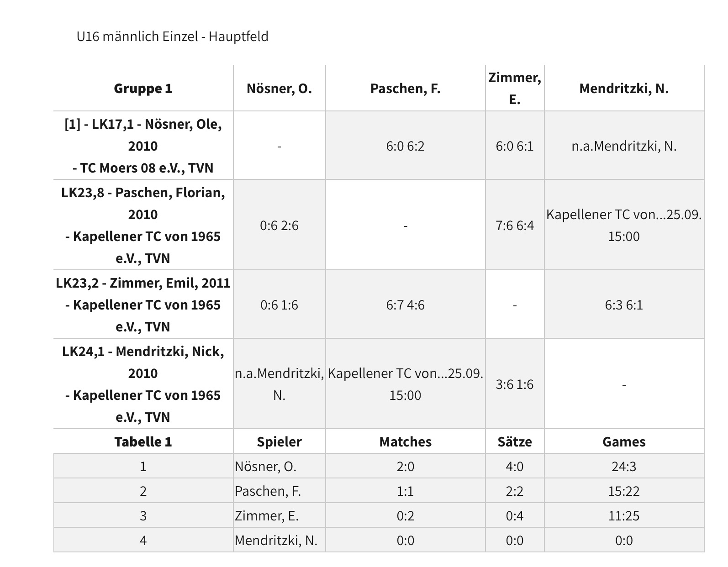This screenshot has height=567, width=728.
Task: Open the Zimmer, Emil 2011 player entry
Action: pos(143,304)
